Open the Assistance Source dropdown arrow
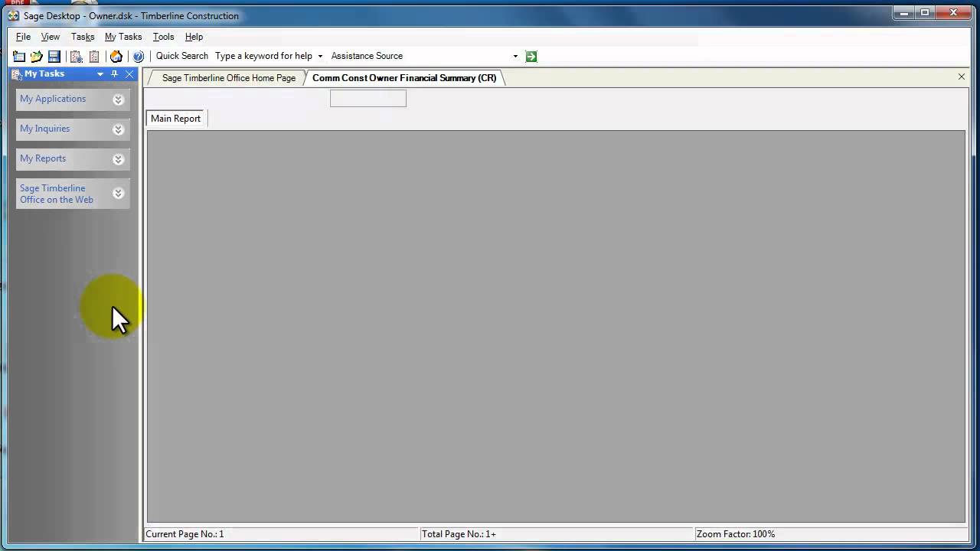Image resolution: width=980 pixels, height=551 pixels. 515,56
